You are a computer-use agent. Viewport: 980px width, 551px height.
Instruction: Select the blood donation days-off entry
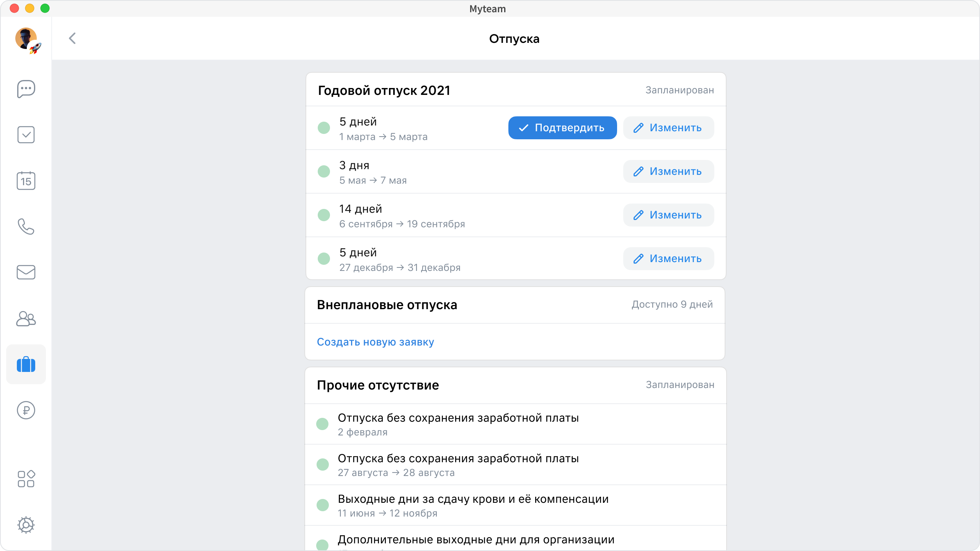click(x=473, y=505)
